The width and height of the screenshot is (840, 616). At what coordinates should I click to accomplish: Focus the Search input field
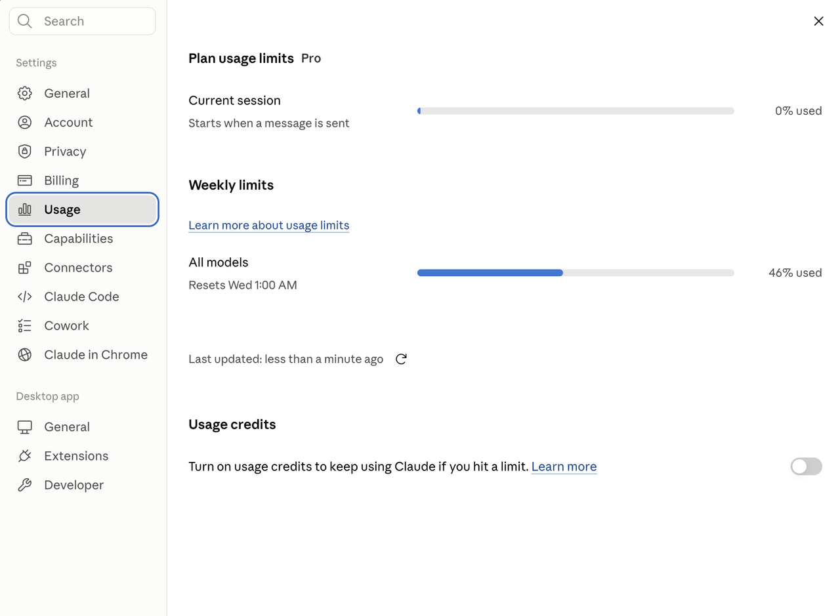pos(83,21)
